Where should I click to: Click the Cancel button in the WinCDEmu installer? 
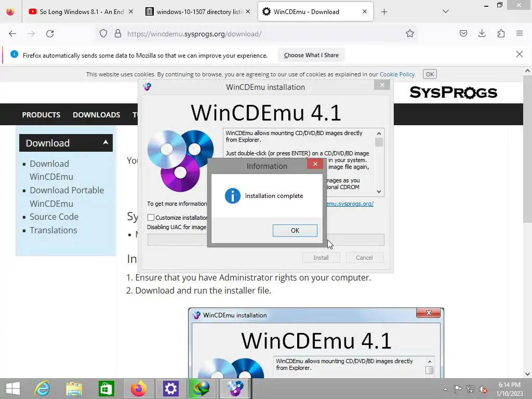click(x=364, y=258)
